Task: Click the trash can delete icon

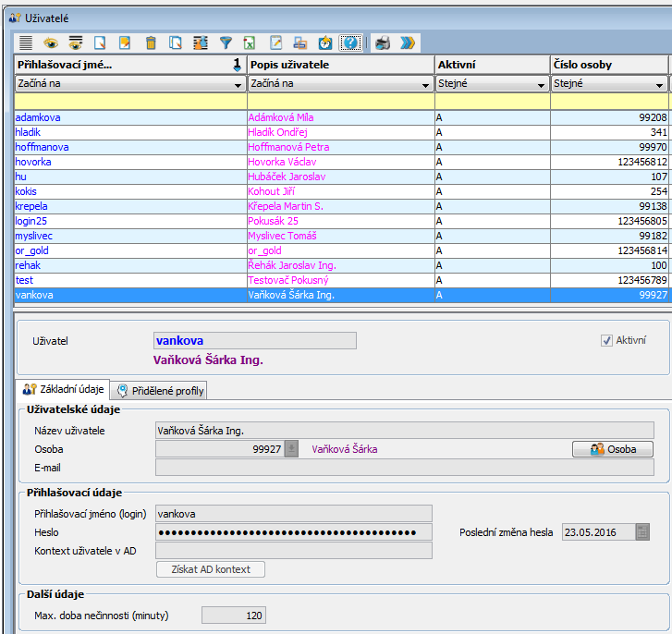Action: tap(151, 43)
